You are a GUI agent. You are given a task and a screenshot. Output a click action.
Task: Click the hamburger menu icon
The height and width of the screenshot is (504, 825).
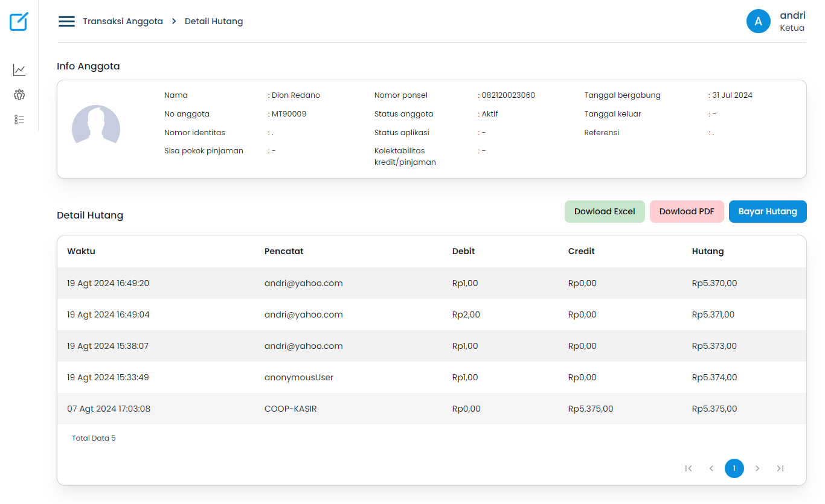(66, 21)
